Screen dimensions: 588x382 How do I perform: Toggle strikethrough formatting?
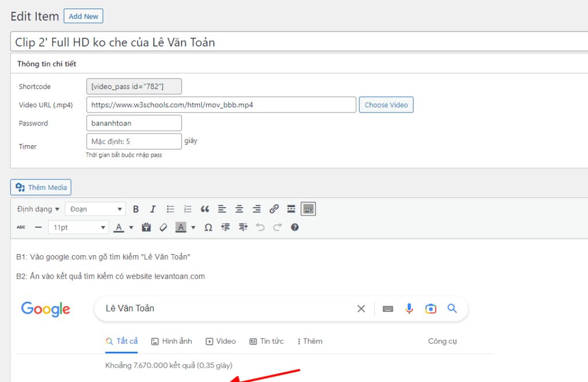[21, 228]
